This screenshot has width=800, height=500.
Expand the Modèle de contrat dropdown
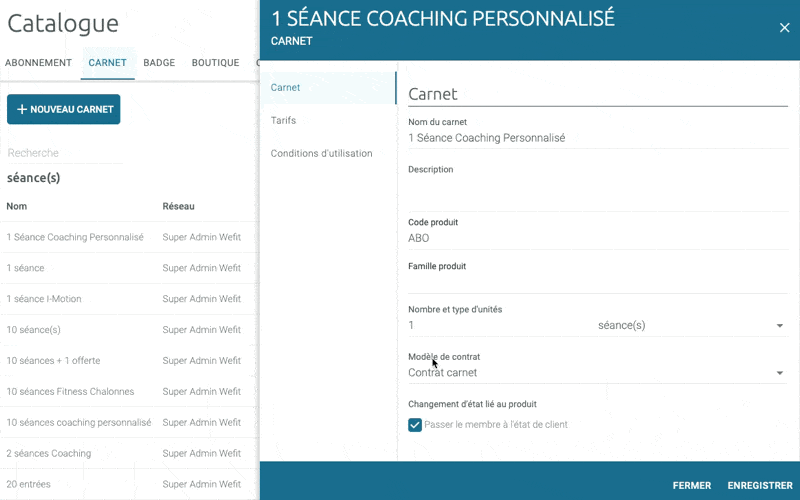point(597,373)
